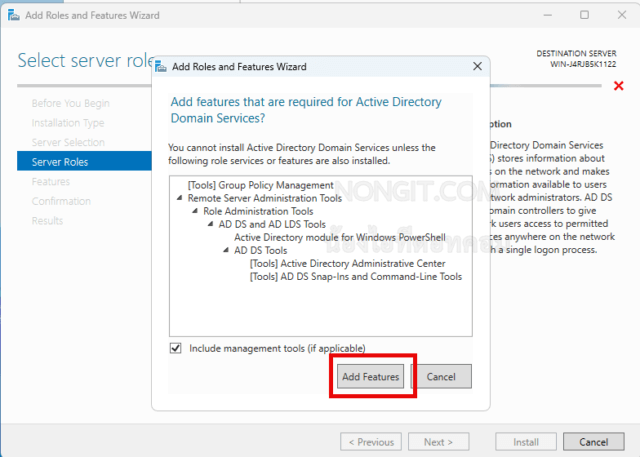Screen dimensions: 640x457
Task: Click the wizard icon in dialog title bar
Action: 161,66
